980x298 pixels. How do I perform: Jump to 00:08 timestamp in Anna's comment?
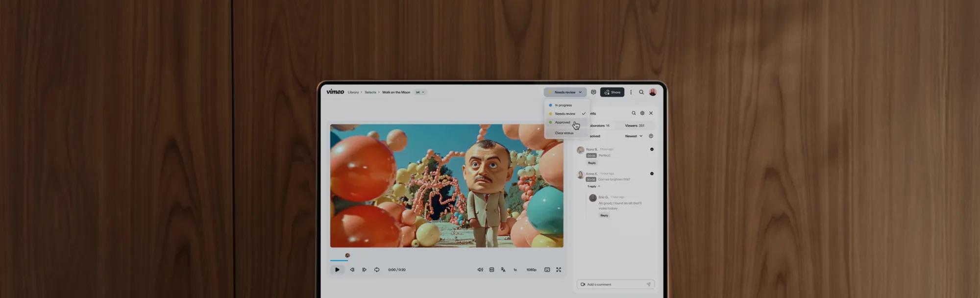591,179
